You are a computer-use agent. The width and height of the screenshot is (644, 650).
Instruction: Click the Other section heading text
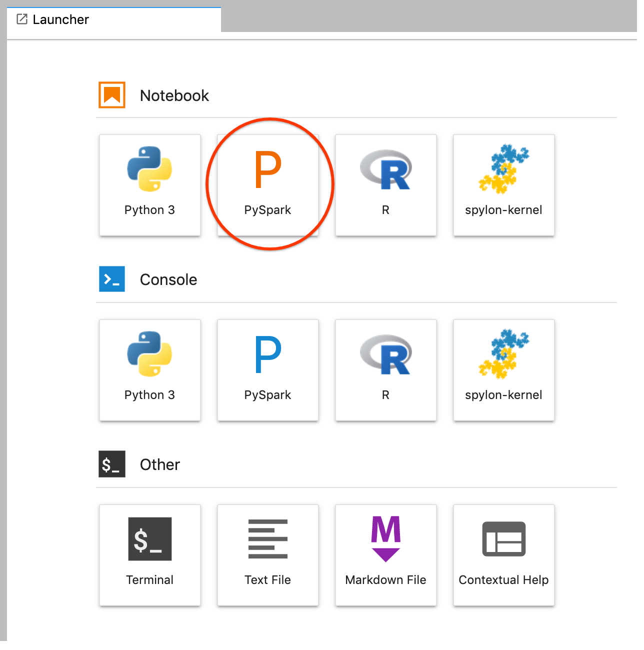pyautogui.click(x=159, y=464)
